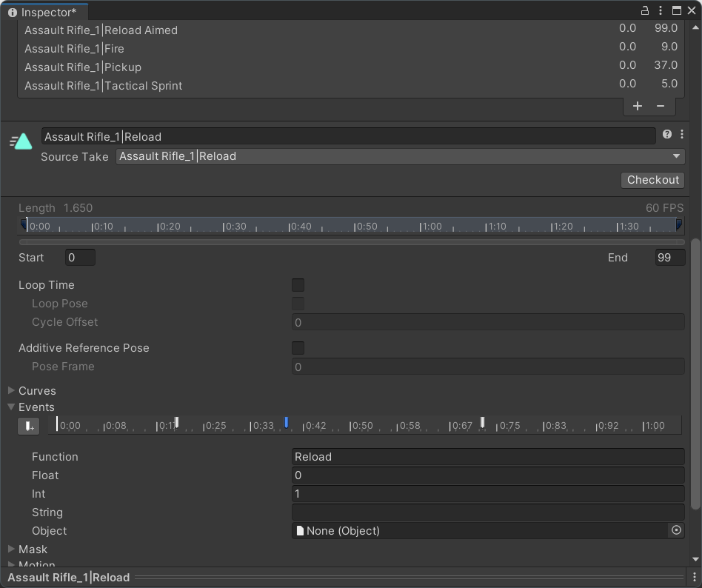Click the Inspector lock icon

(x=645, y=10)
